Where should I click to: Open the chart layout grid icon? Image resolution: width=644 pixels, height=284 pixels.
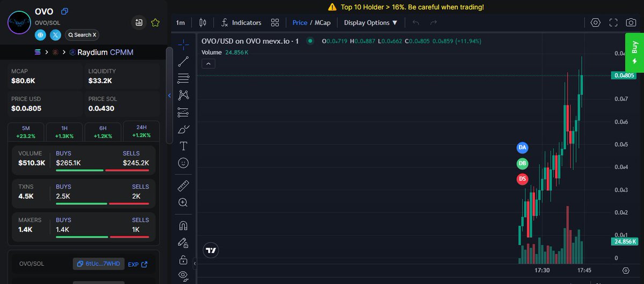point(275,23)
